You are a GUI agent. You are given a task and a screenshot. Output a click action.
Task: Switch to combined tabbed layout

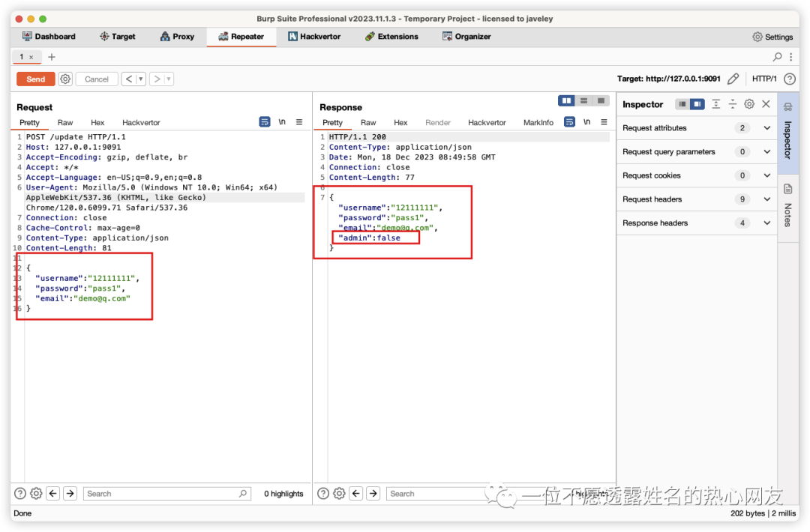click(601, 100)
